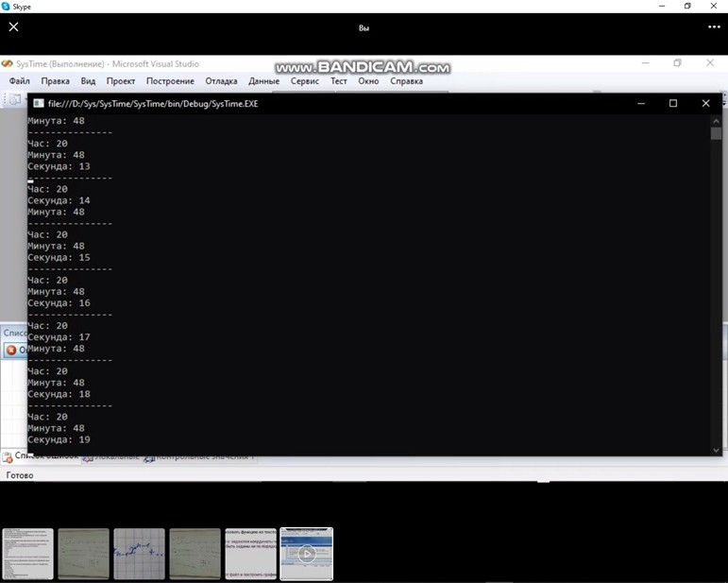
Task: Minimize the SysTime.EXE console window
Action: pos(641,103)
